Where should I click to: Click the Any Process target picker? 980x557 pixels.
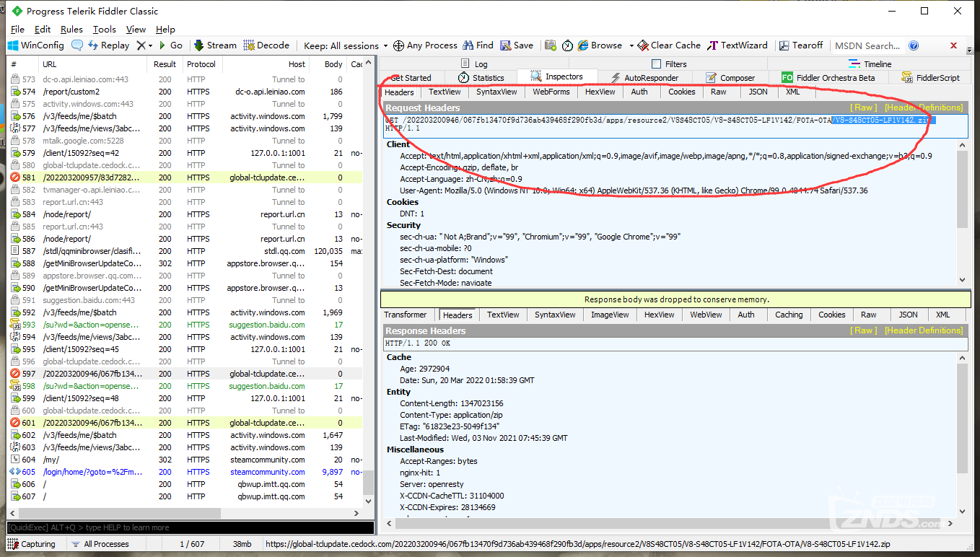(x=425, y=45)
